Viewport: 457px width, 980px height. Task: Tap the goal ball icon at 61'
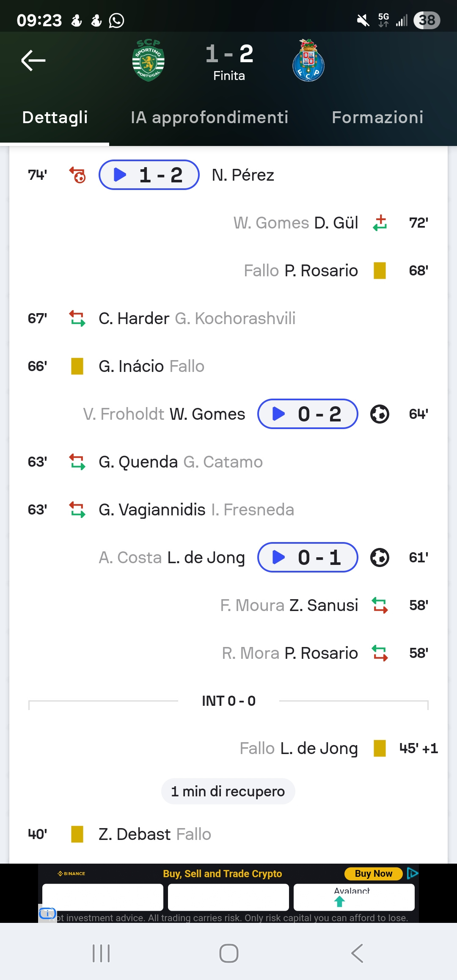point(380,557)
